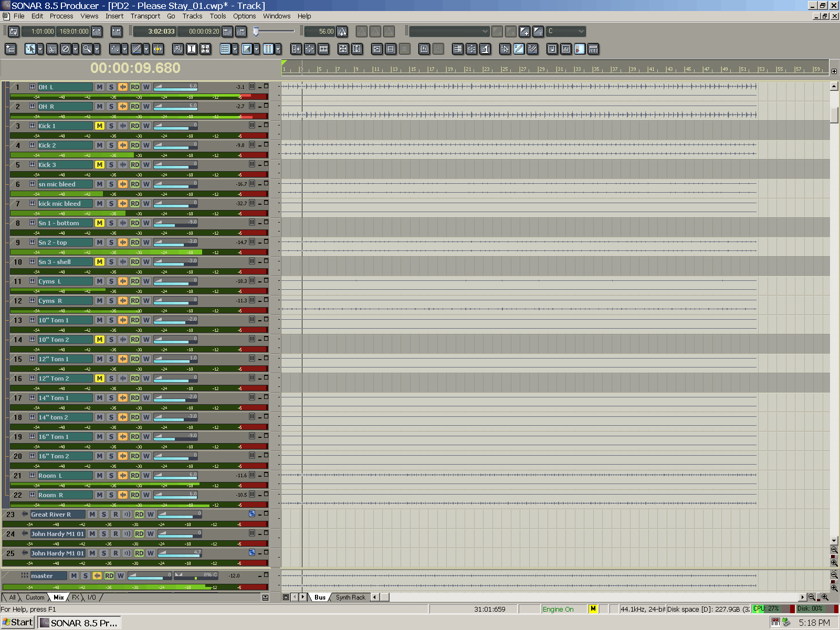
Task: Open the Transport menu
Action: click(145, 16)
